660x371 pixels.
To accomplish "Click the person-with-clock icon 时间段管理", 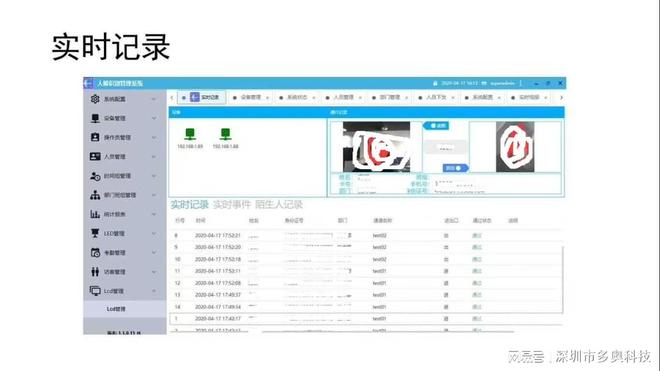I will click(95, 176).
